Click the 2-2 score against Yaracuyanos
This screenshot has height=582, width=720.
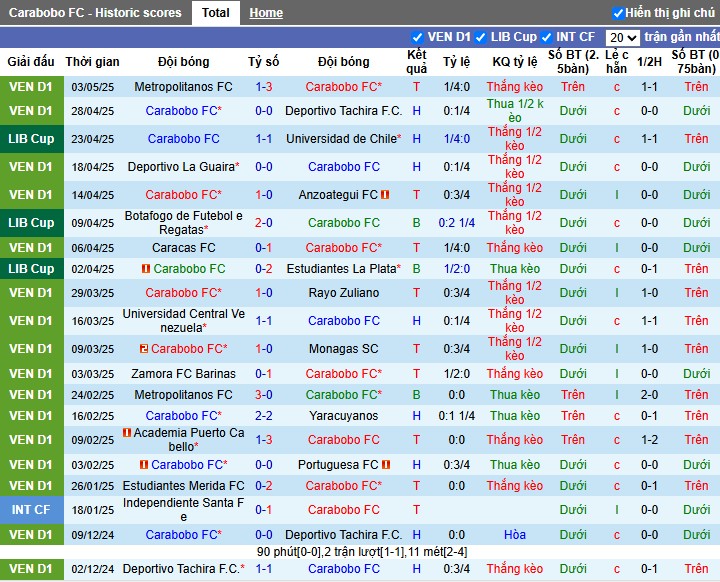(x=264, y=416)
